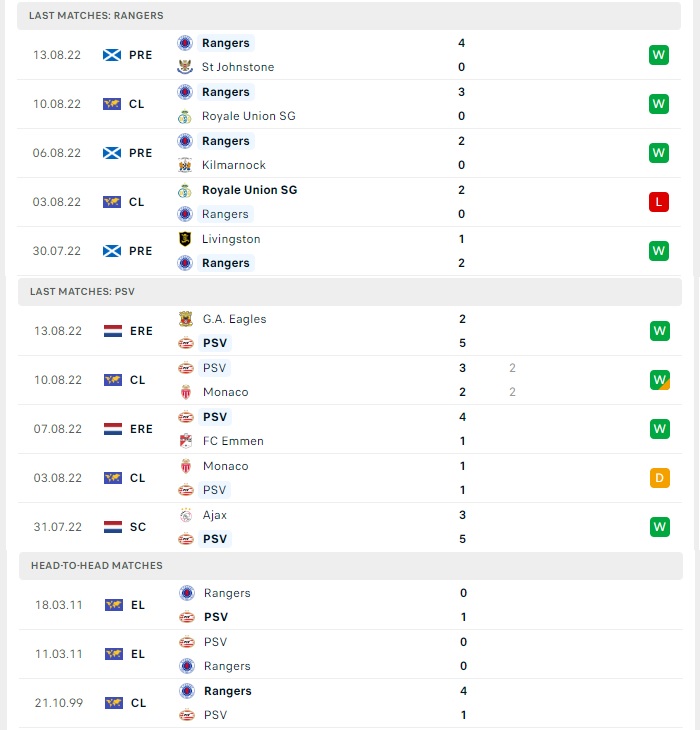Select the Last Matches: Rangers section header
700x730 pixels.
(x=349, y=16)
